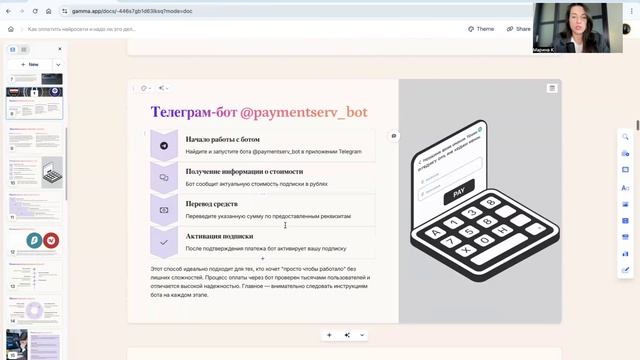
Task: Select card 12 thumbnail with round logos
Action: point(35,242)
